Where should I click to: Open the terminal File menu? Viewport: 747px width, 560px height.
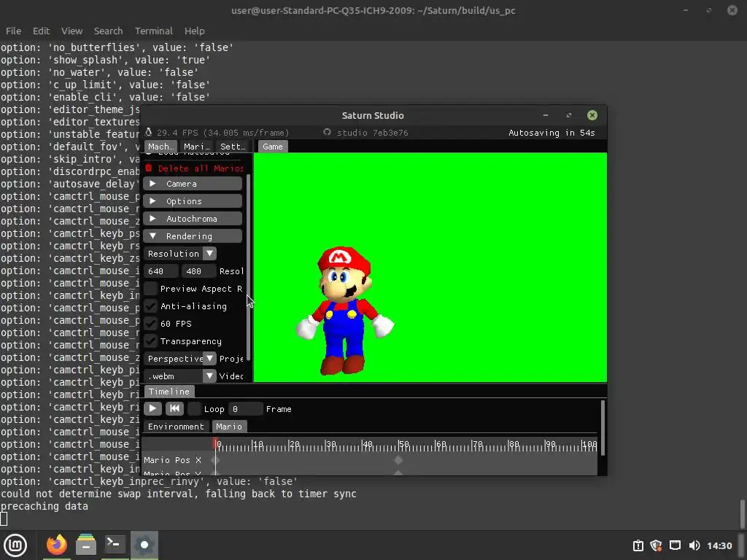coord(13,31)
